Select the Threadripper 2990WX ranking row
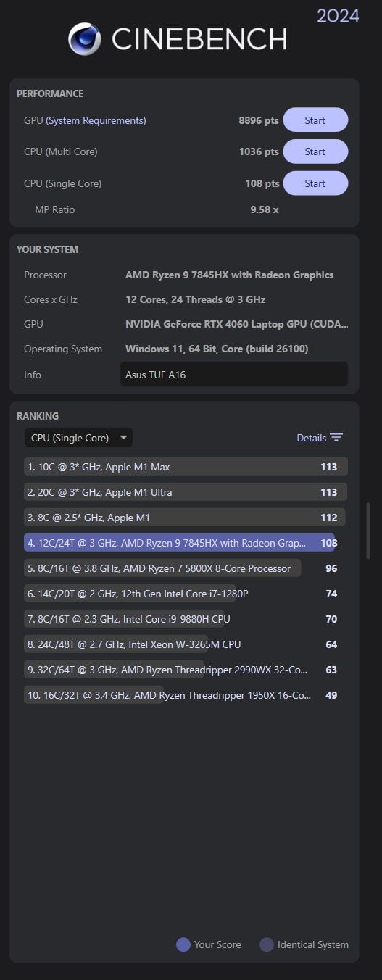The height and width of the screenshot is (980, 382). click(186, 670)
